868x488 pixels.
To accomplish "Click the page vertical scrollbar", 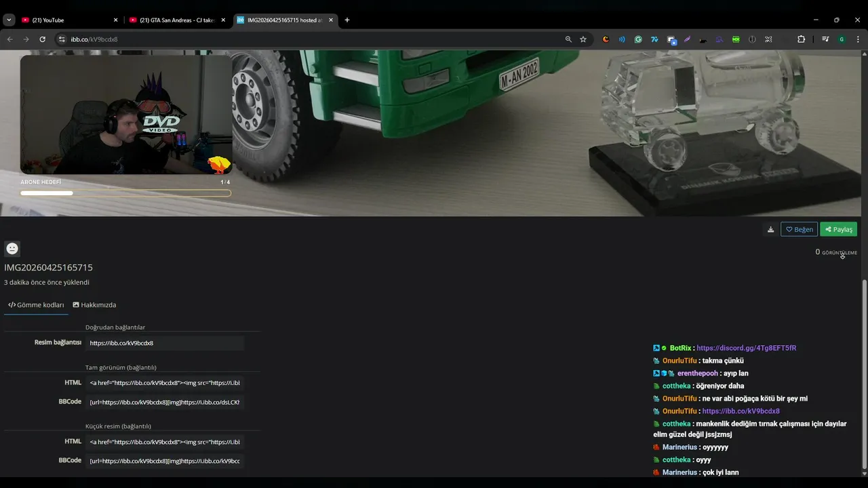I will (864, 373).
